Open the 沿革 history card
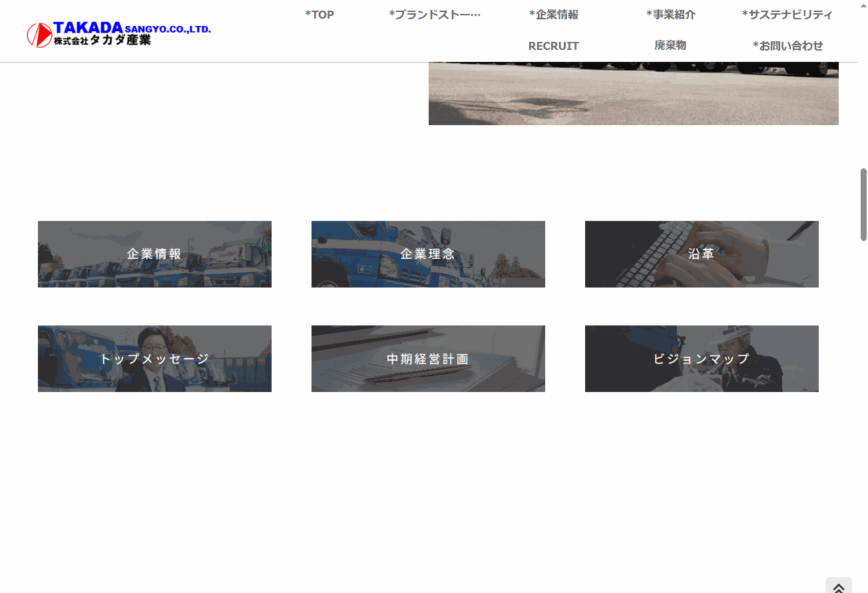 pyautogui.click(x=702, y=254)
